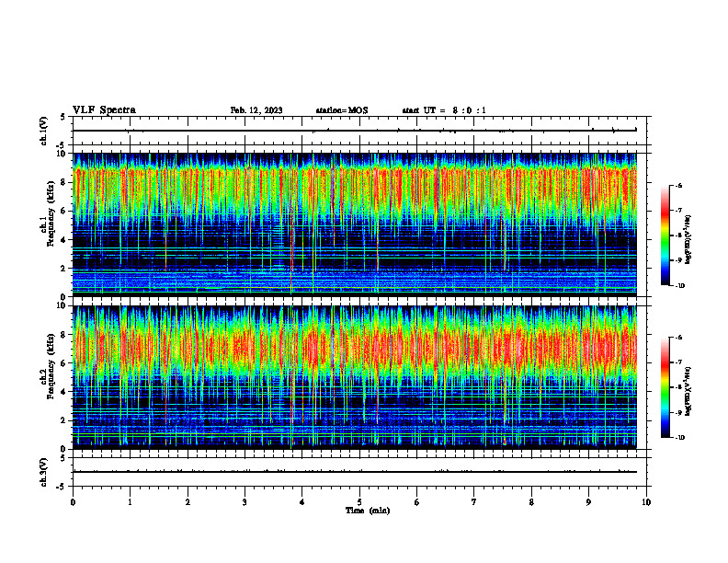
Task: Click the "-10" tick on ch.1 color bar
Action: [680, 286]
